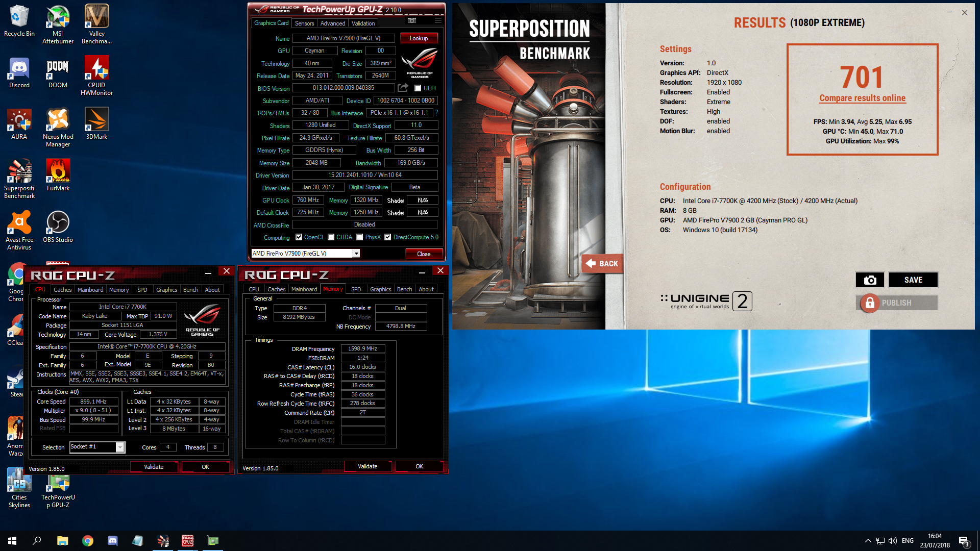This screenshot has height=551, width=980.
Task: Open File Explorer from the taskbar
Action: coord(62,541)
